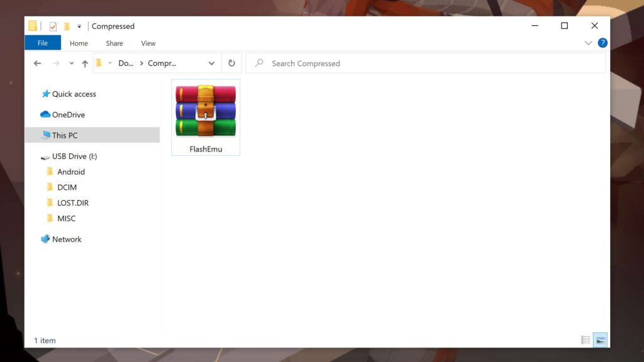This screenshot has width=644, height=362.
Task: Open Help with the question mark icon
Action: (602, 43)
